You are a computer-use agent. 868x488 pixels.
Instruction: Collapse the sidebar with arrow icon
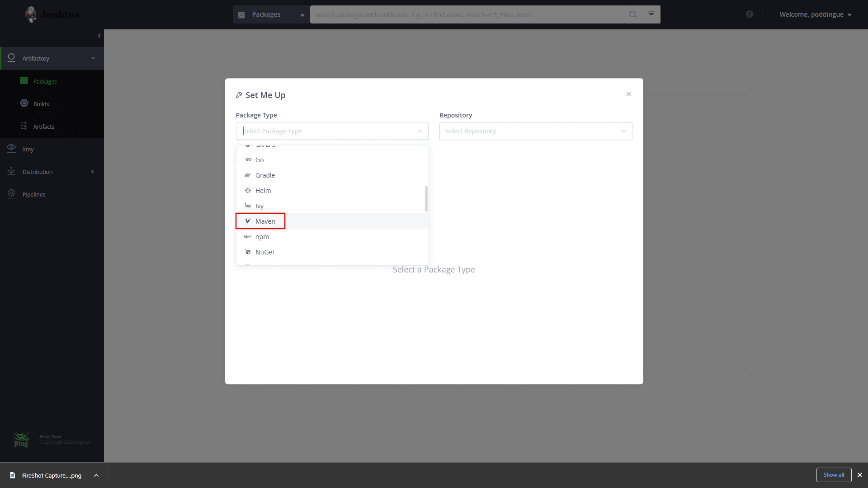click(x=99, y=36)
